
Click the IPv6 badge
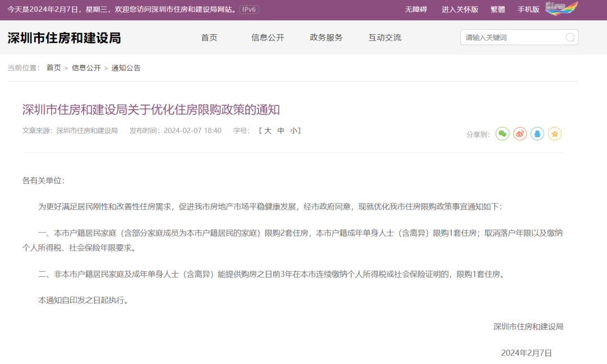click(x=249, y=10)
